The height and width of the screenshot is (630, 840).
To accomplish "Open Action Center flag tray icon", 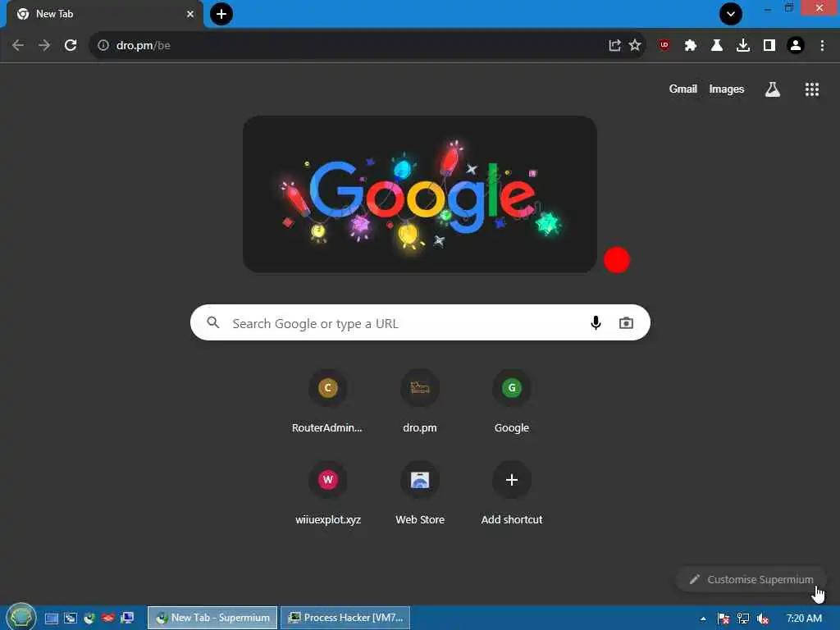I will pyautogui.click(x=724, y=619).
